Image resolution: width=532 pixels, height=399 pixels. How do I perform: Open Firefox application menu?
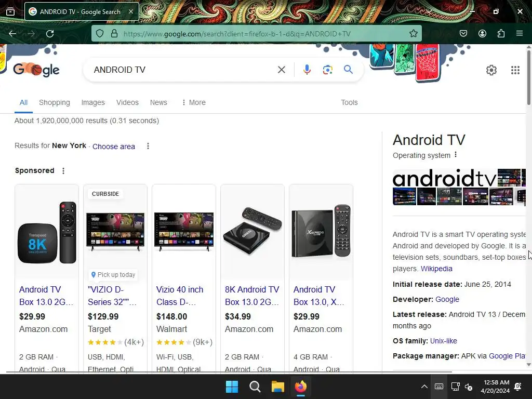(520, 34)
